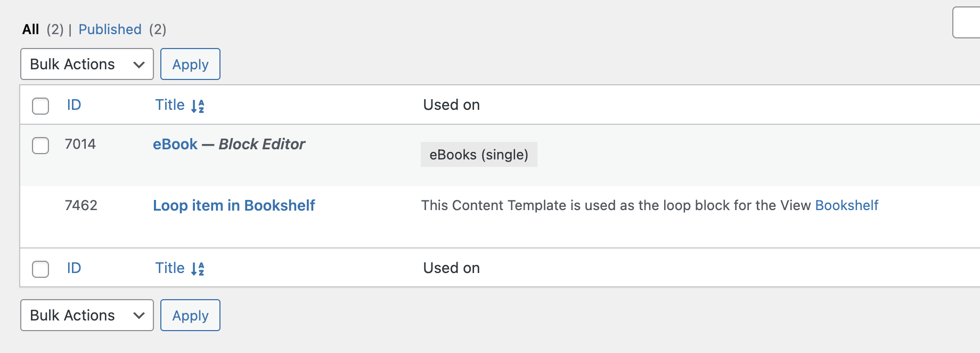This screenshot has width=980, height=353.
Task: Click the search input field at the top right
Action: [966, 22]
